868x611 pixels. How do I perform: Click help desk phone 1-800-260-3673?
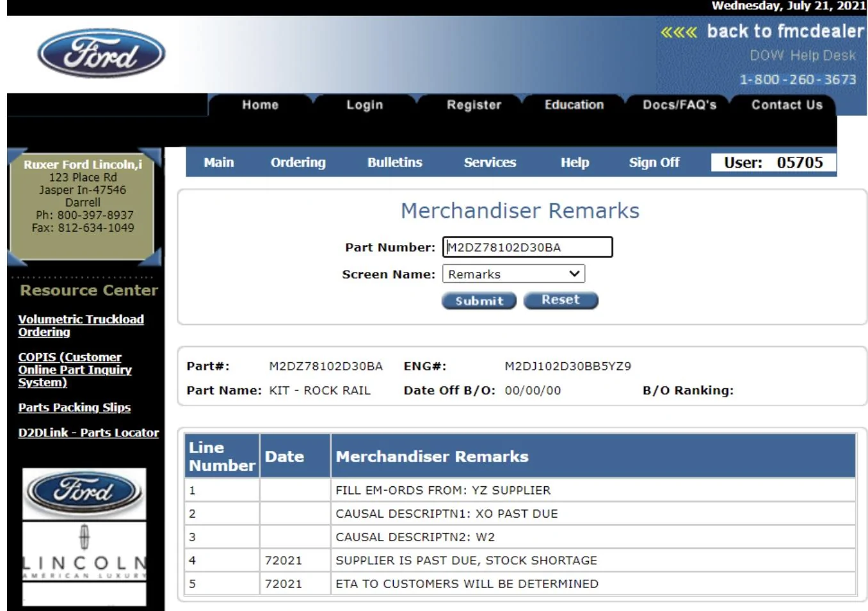point(798,79)
